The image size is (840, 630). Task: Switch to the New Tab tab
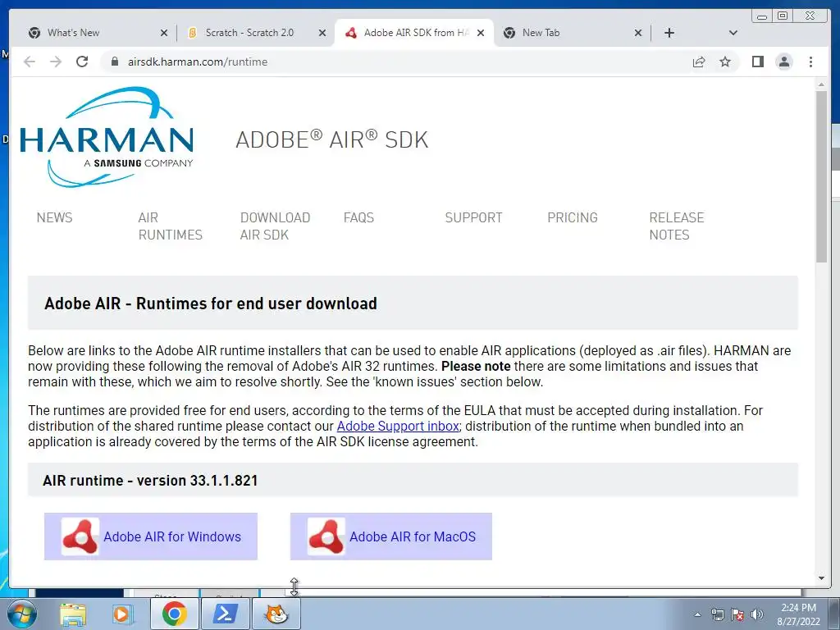click(568, 33)
